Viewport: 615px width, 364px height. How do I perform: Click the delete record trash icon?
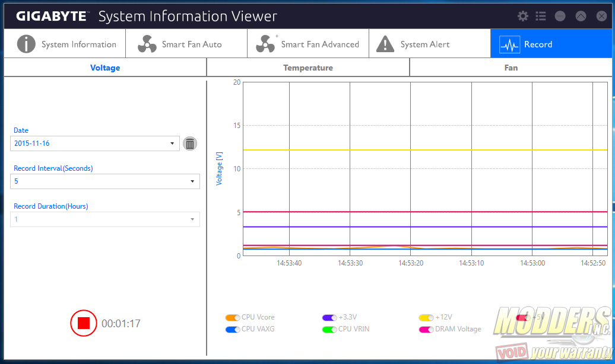(x=190, y=144)
